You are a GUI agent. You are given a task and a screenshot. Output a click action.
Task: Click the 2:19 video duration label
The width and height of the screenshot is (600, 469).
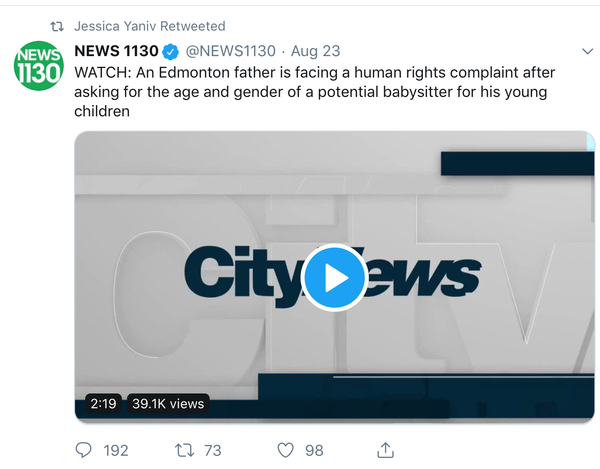click(x=103, y=404)
